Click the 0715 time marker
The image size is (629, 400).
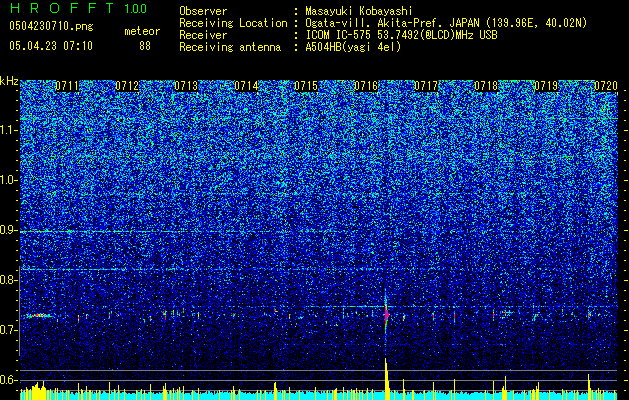[306, 86]
